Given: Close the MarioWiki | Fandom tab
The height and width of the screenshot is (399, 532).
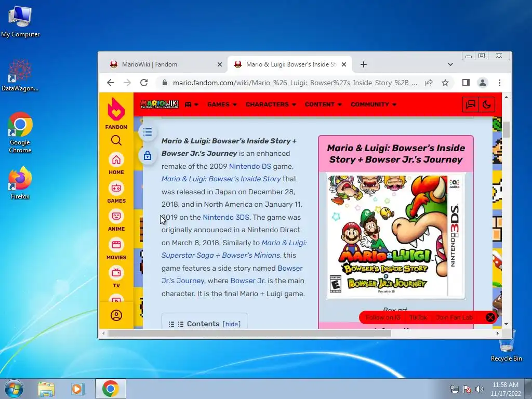Looking at the screenshot, I should 220,64.
